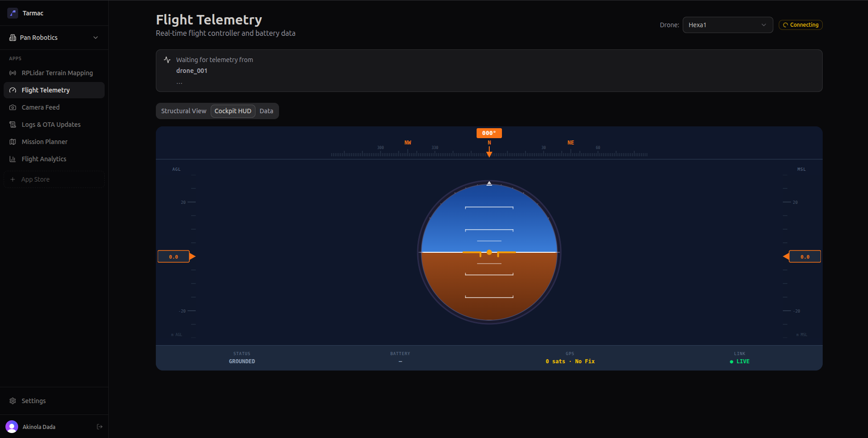Click the Akinola Dada name
Image resolution: width=868 pixels, height=438 pixels.
coord(39,427)
